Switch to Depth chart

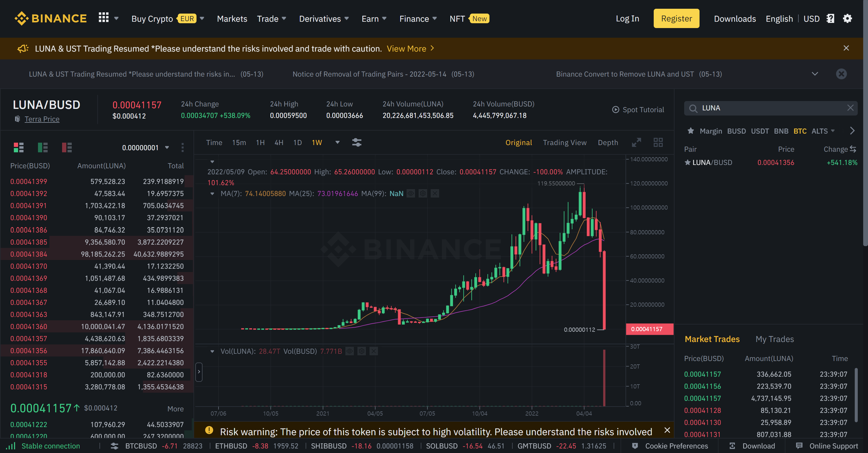[x=608, y=143]
